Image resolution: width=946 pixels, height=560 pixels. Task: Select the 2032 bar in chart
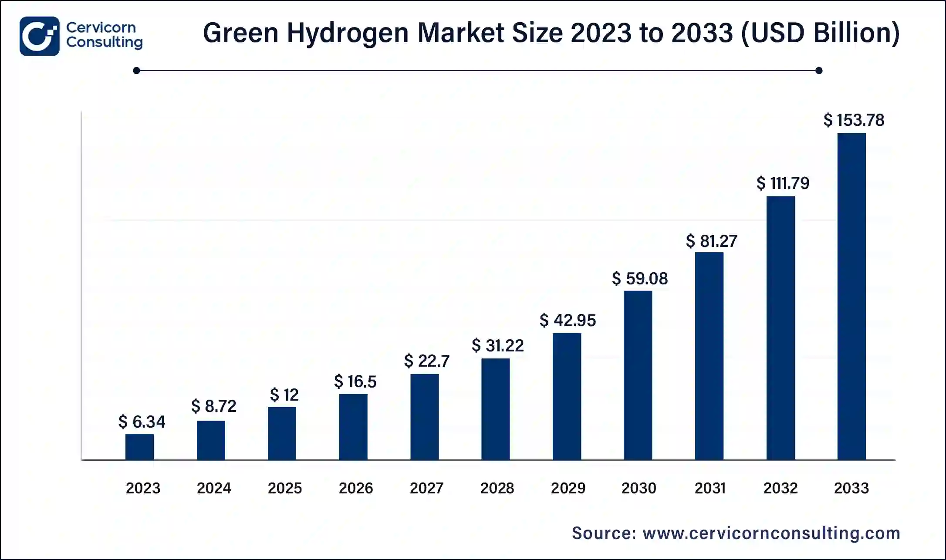(780, 327)
